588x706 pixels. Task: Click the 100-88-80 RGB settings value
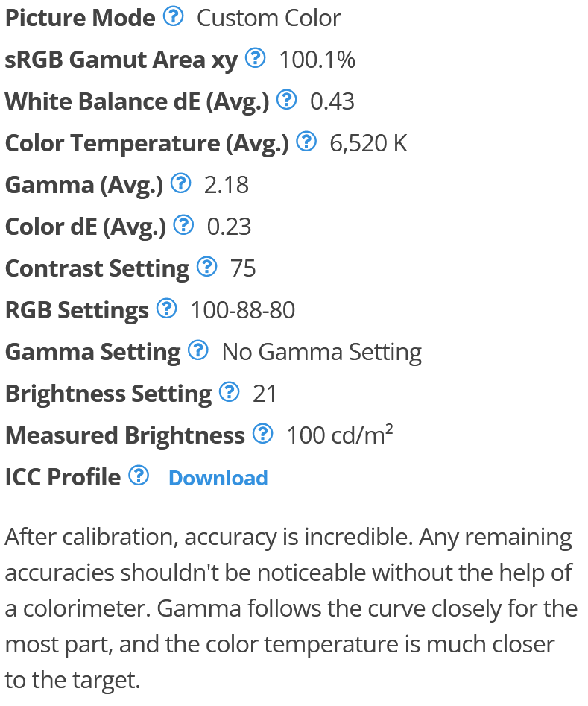point(243,310)
